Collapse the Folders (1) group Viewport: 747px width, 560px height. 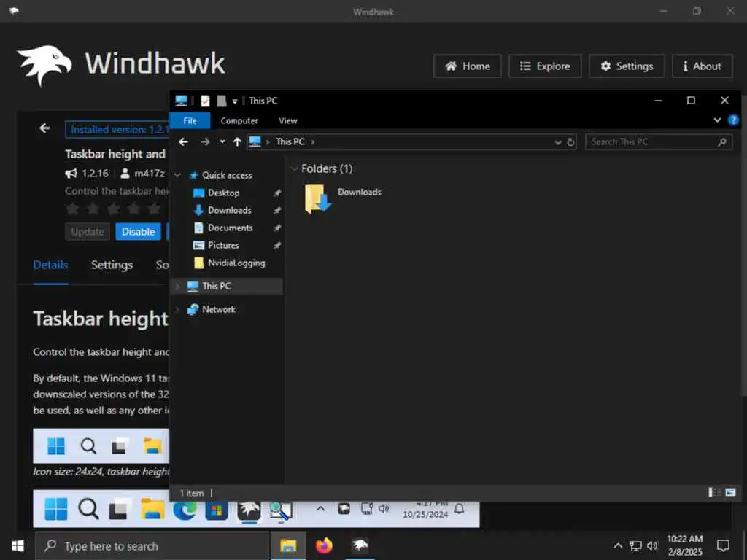pos(294,168)
